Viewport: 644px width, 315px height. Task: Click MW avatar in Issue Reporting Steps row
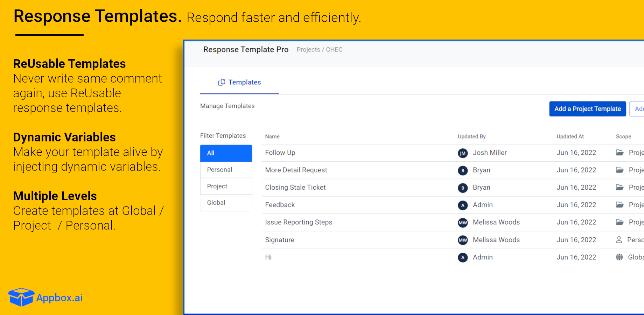click(x=463, y=223)
